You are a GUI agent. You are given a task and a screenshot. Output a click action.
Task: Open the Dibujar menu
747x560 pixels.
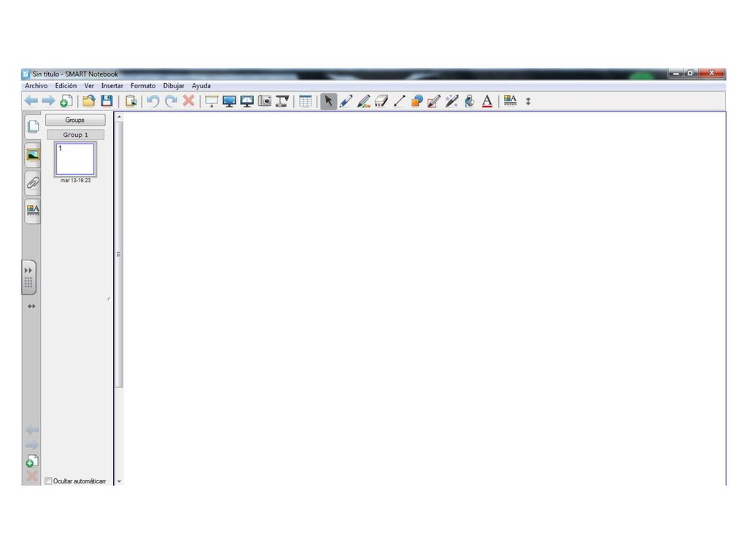click(x=174, y=86)
